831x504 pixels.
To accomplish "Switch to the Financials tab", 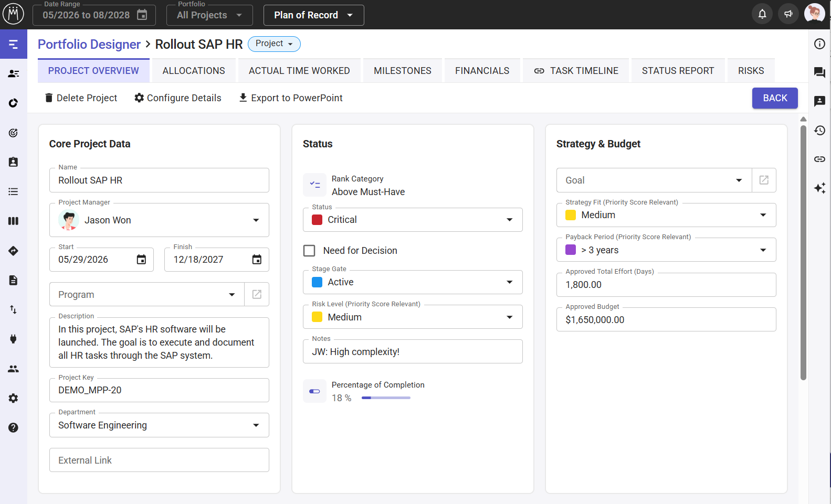I will click(482, 71).
